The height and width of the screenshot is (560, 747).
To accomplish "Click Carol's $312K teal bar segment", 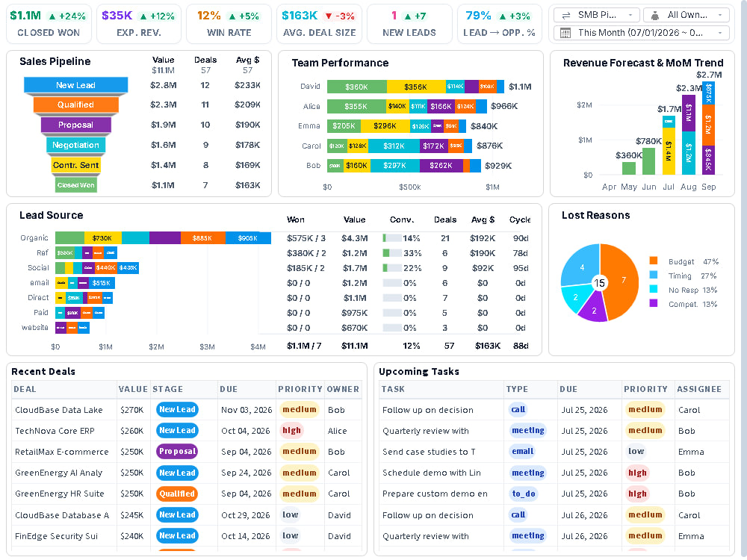I will point(394,146).
